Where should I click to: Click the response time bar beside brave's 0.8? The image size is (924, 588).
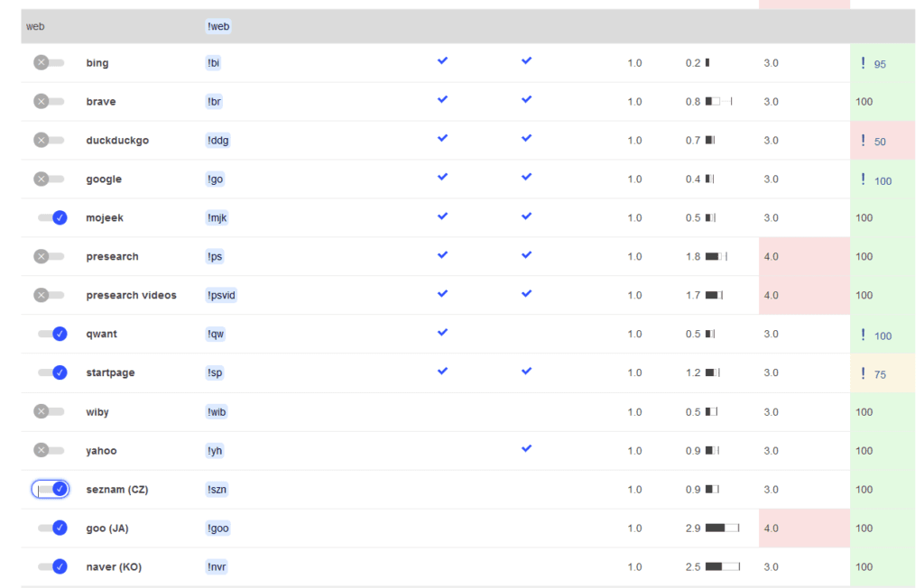click(x=719, y=101)
